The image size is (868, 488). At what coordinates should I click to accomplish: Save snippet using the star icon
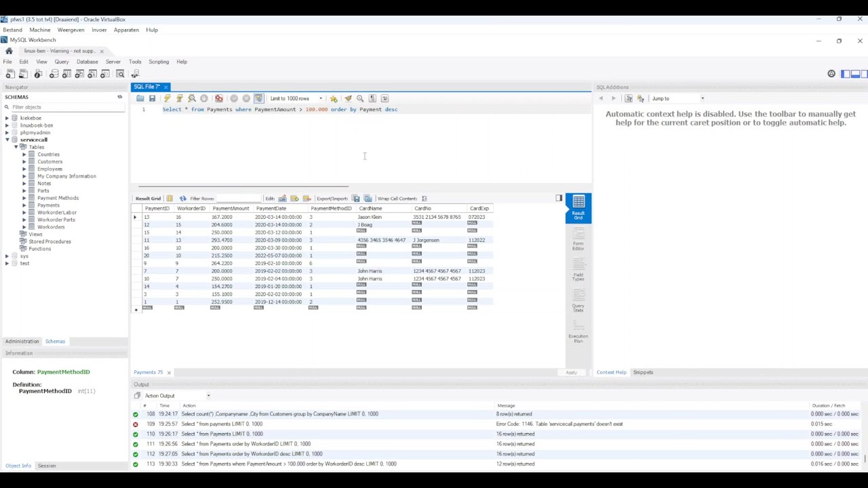tap(334, 98)
